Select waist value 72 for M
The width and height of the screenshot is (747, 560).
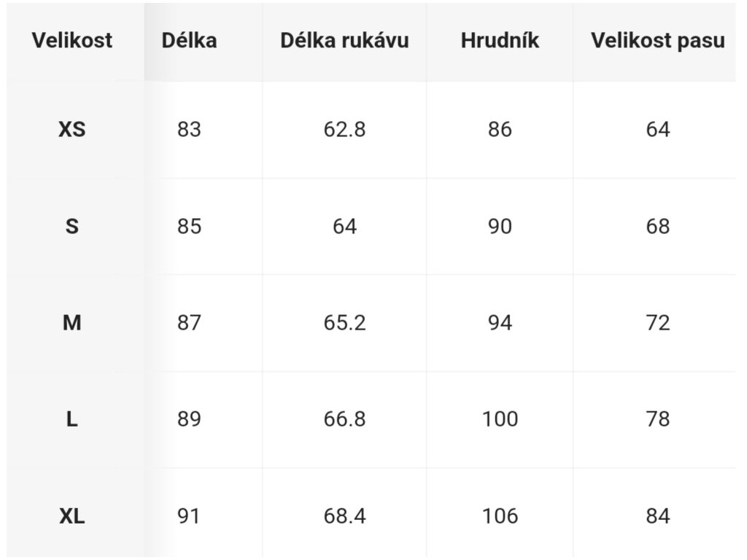point(658,323)
